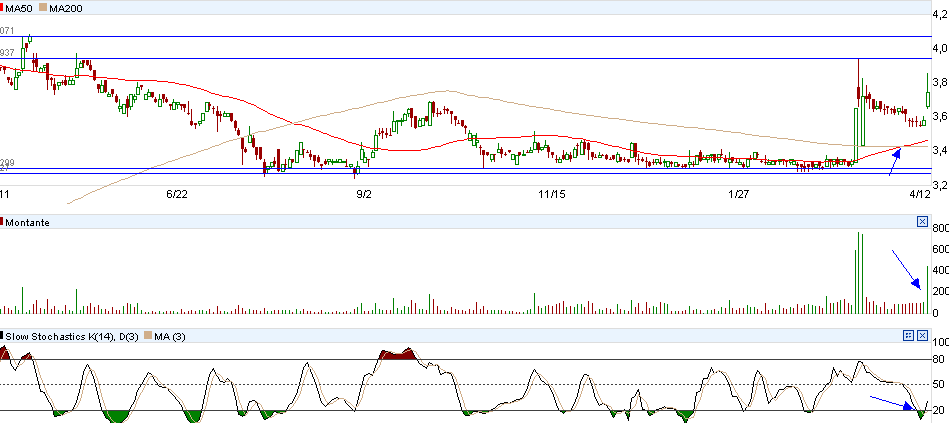The height and width of the screenshot is (423, 949).
Task: Click the 80 level on the stochastics axis
Action: 937,359
